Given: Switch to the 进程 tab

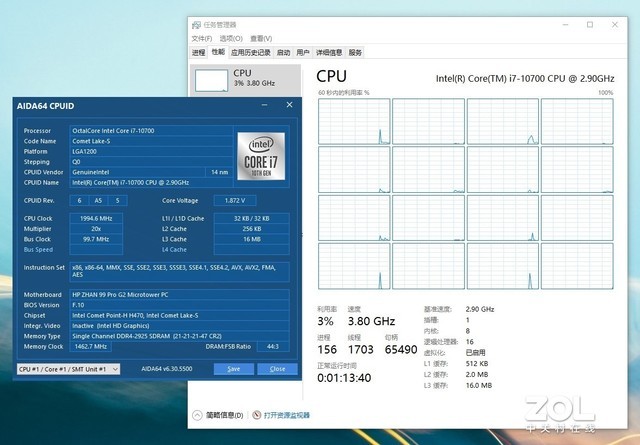Looking at the screenshot, I should pos(199,52).
